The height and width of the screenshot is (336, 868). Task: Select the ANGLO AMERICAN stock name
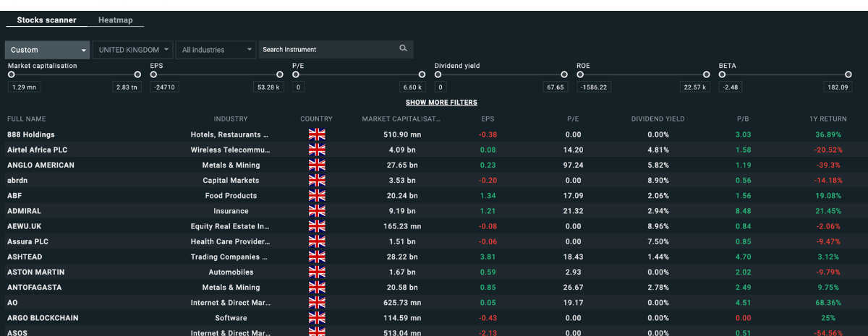[41, 165]
